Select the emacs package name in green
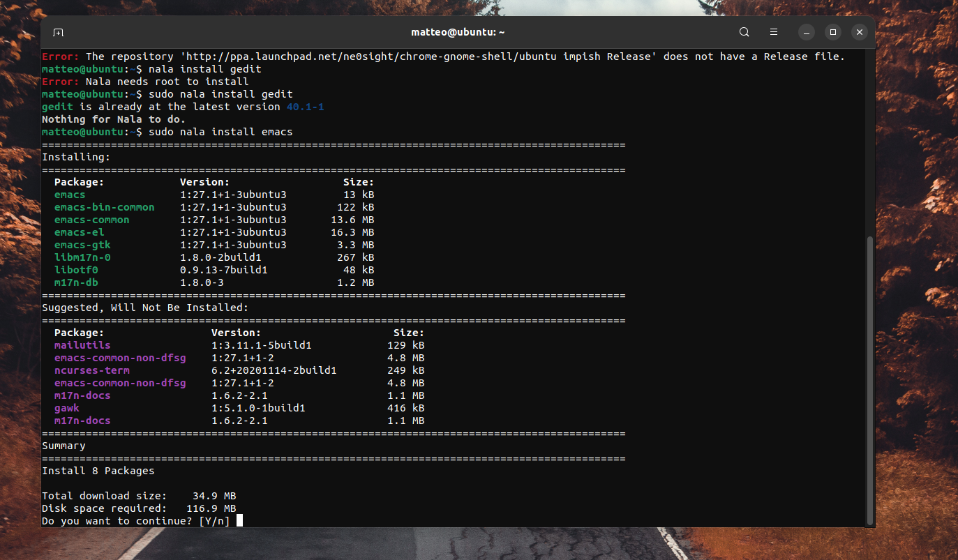958x560 pixels. [x=69, y=195]
